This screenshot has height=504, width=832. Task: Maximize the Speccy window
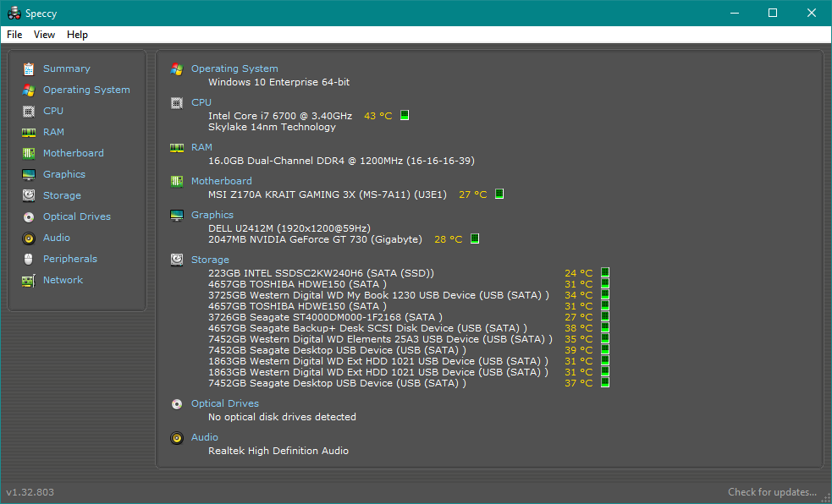(x=773, y=13)
